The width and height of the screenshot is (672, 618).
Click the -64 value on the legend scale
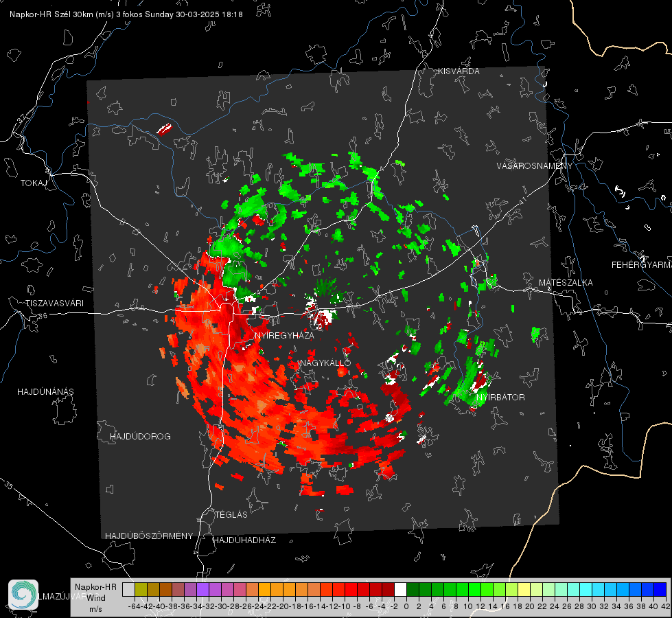click(135, 606)
